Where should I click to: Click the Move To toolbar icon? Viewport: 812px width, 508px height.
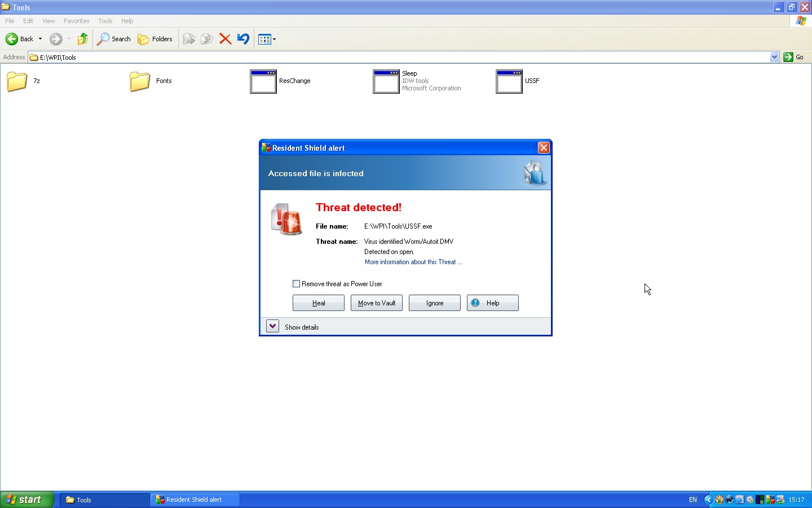(189, 39)
